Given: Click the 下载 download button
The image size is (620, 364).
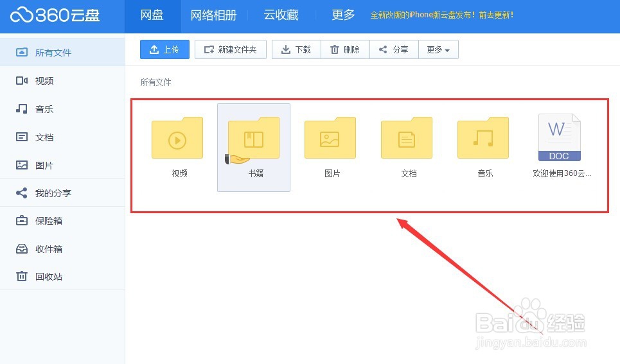Looking at the screenshot, I should [x=296, y=49].
